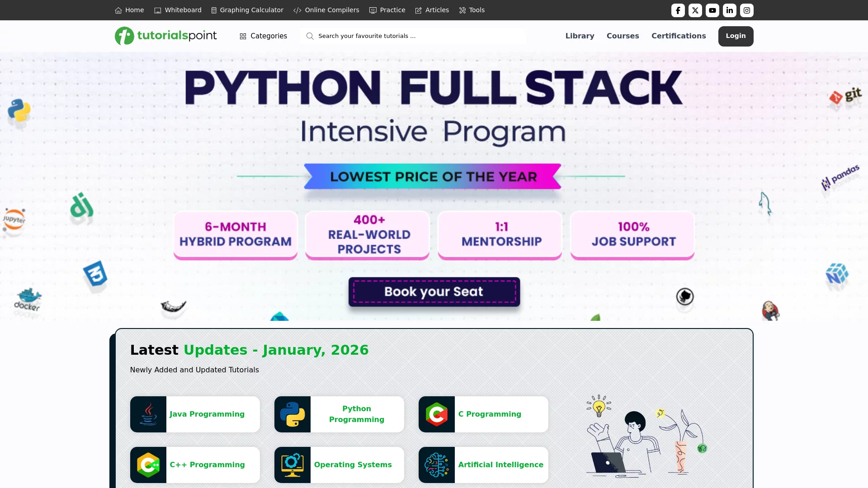Viewport: 868px width, 488px height.
Task: Expand the Categories menu
Action: click(x=263, y=36)
